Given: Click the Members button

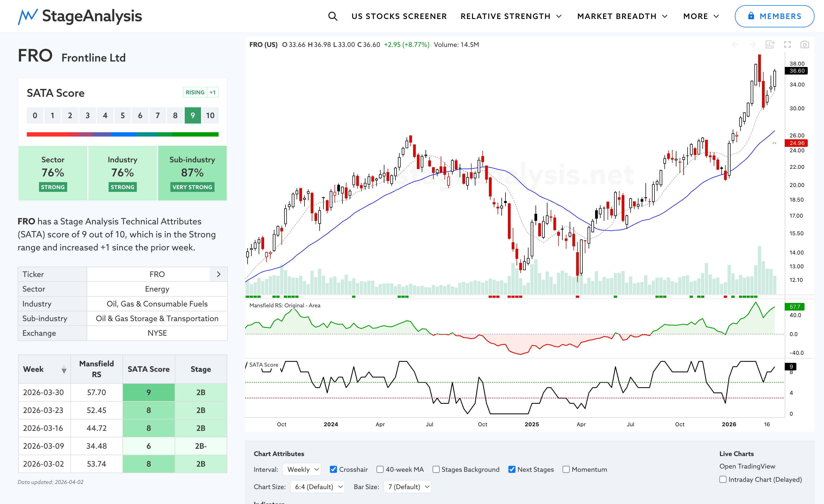Looking at the screenshot, I should tap(774, 16).
